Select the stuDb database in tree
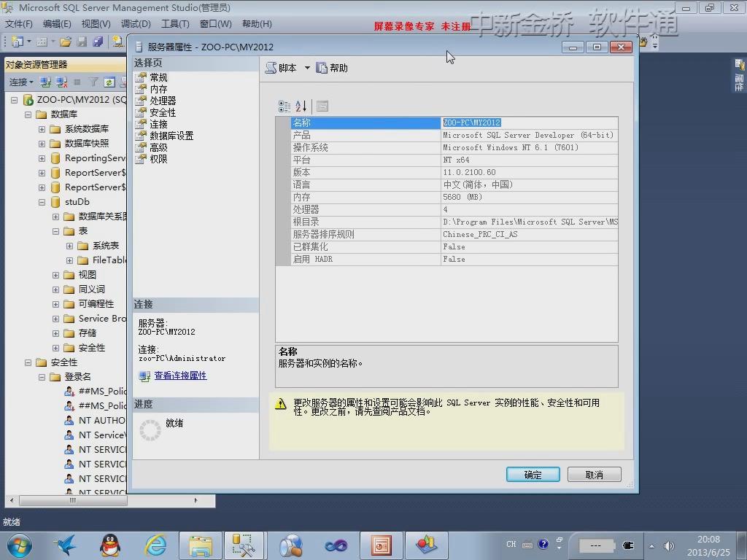Viewport: 747px width, 560px height. [77, 202]
